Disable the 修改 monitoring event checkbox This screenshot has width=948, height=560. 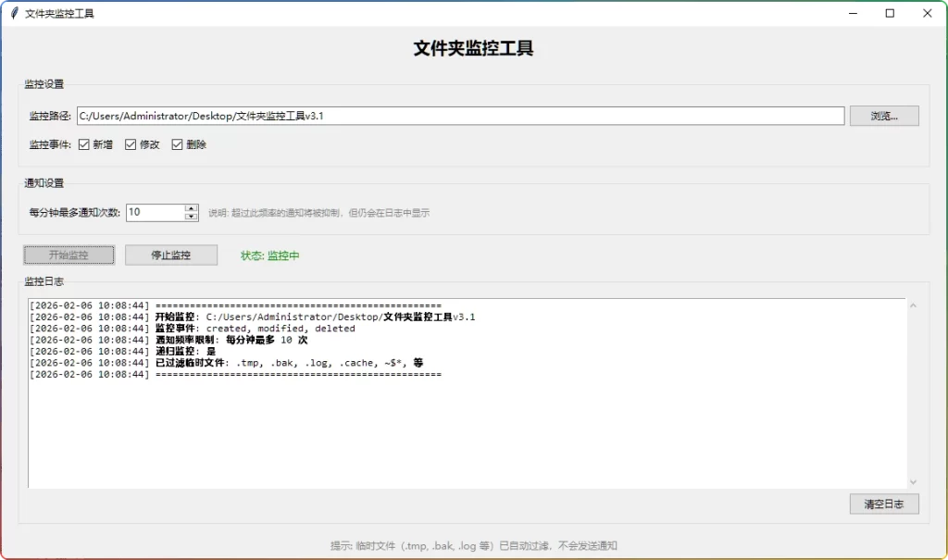pos(130,144)
